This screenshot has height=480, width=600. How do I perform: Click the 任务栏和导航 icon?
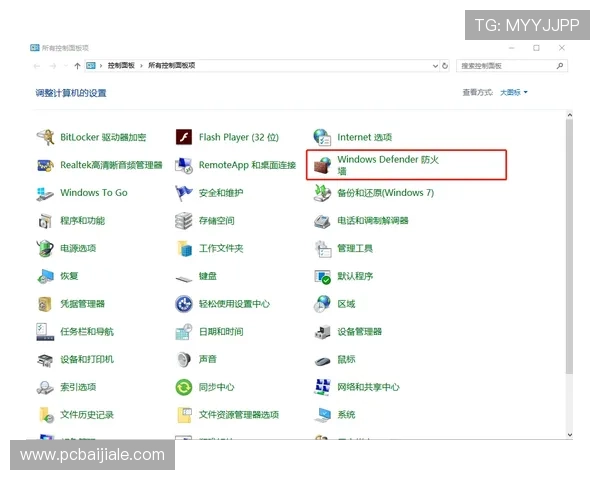tap(45, 331)
